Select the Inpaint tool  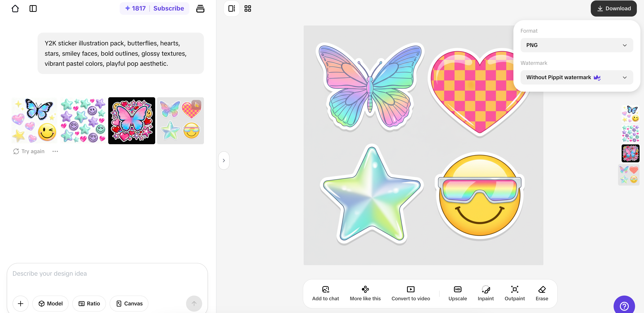(x=485, y=290)
